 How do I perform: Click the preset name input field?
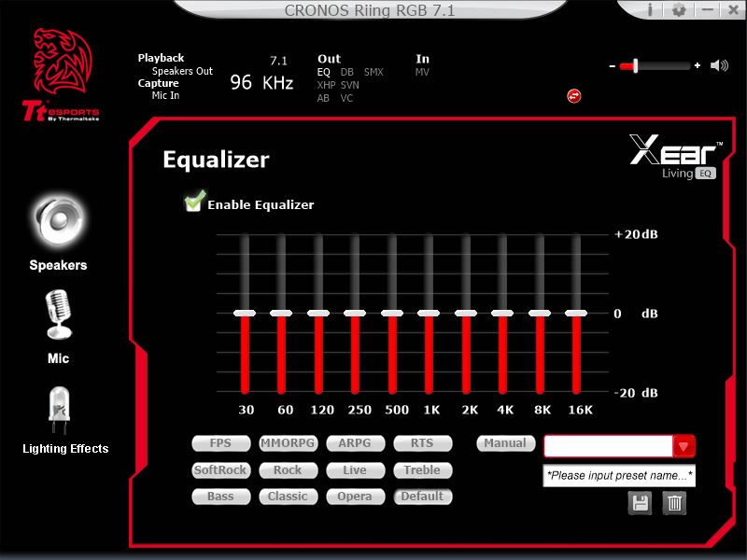[619, 476]
